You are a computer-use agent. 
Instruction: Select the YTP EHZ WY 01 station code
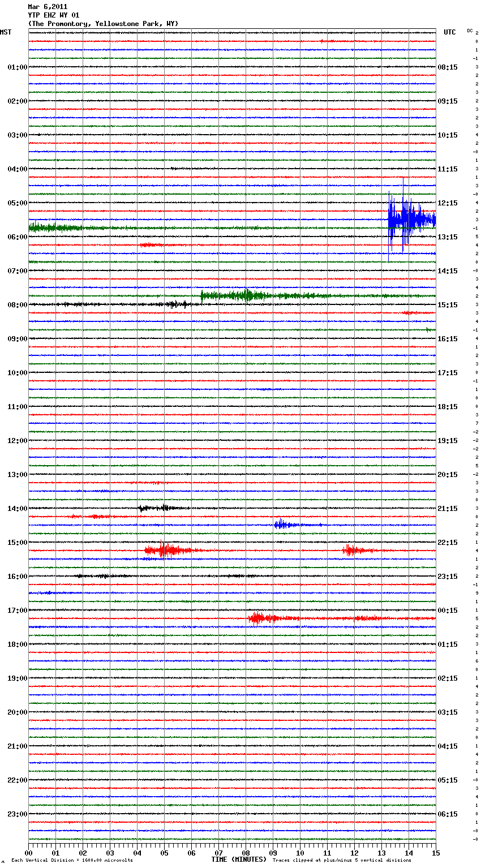(54, 15)
